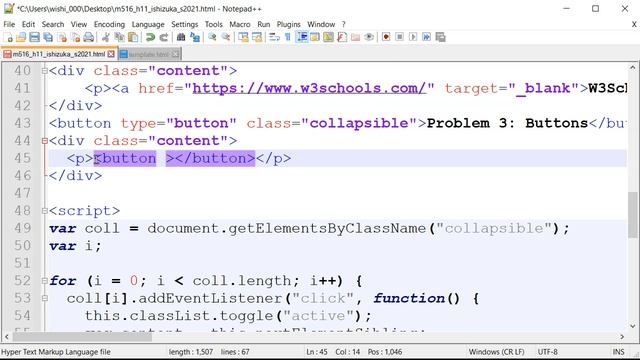Collapse the function fold at line 53
Image resolution: width=640 pixels, height=360 pixels.
tap(44, 299)
